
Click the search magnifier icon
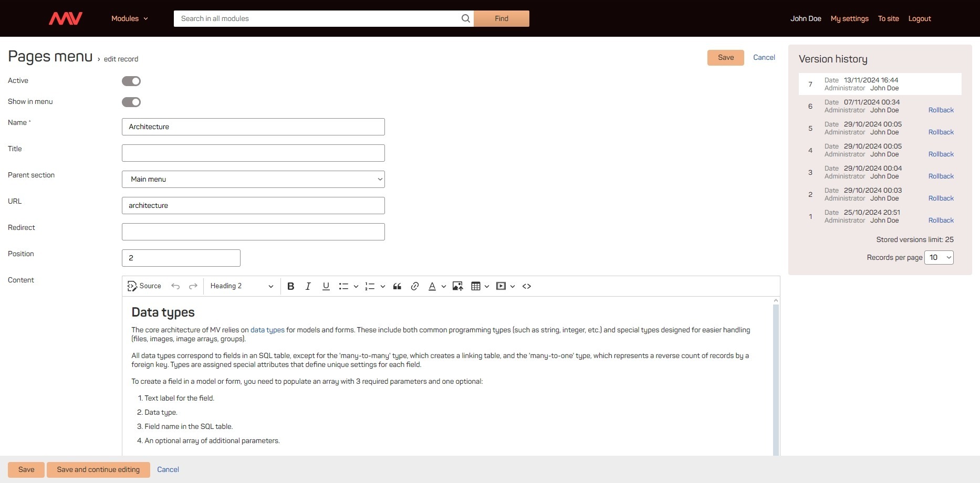pyautogui.click(x=465, y=18)
